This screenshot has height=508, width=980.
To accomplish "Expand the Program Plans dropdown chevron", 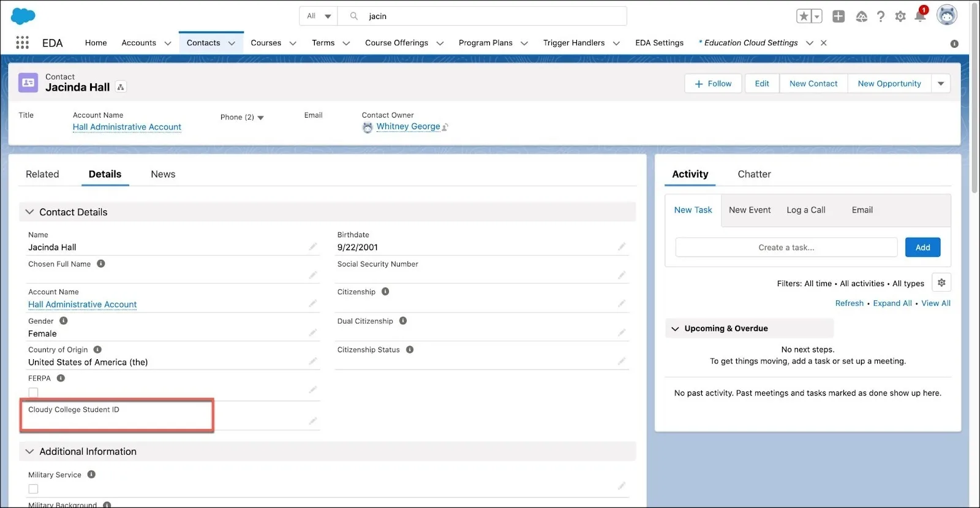I will (524, 44).
